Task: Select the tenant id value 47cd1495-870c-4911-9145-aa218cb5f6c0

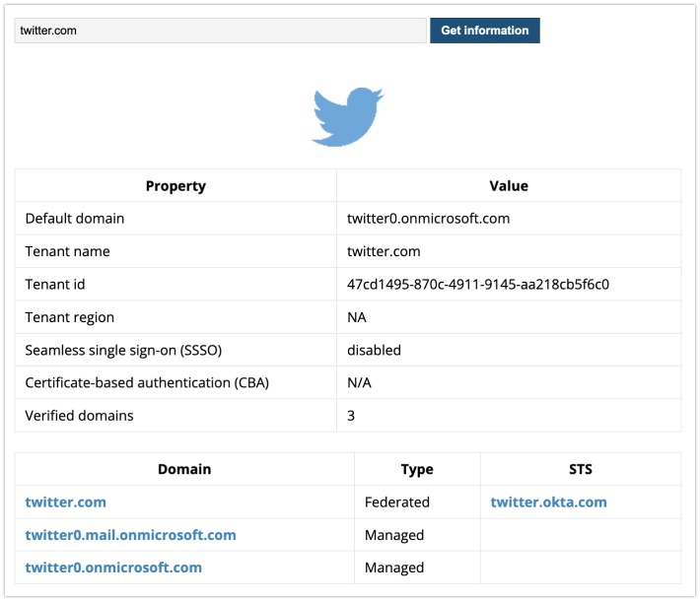Action: click(x=478, y=284)
